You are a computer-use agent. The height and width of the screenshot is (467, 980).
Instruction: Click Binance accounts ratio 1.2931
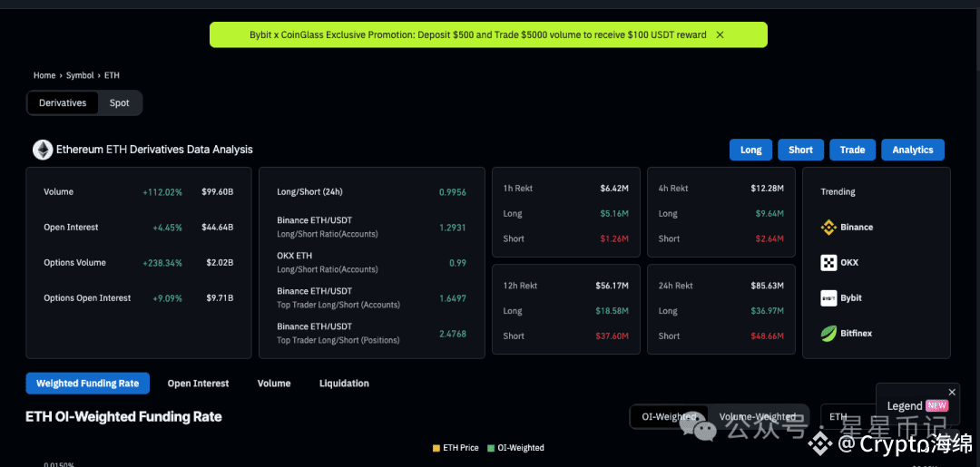[x=453, y=228]
